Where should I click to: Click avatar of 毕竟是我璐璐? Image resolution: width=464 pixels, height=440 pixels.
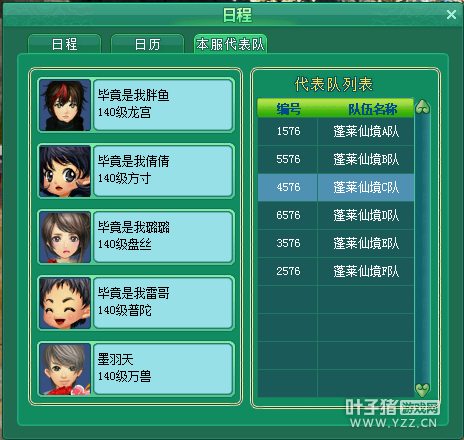(65, 237)
